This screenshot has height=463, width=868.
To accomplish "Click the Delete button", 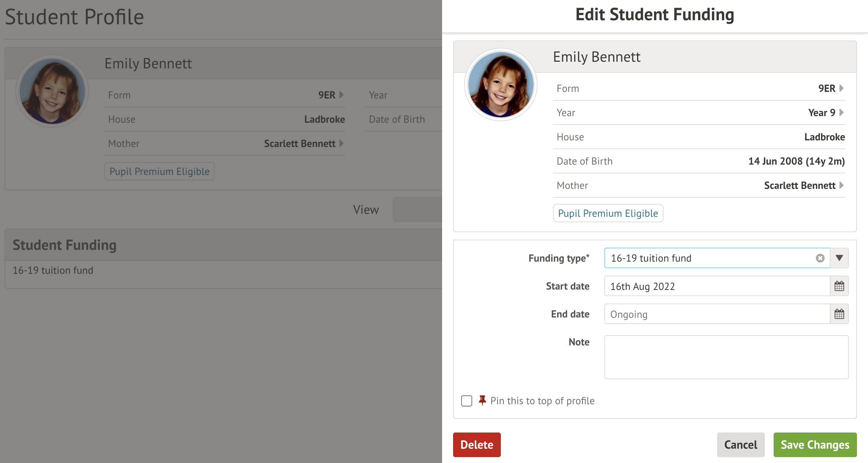I will coord(477,445).
